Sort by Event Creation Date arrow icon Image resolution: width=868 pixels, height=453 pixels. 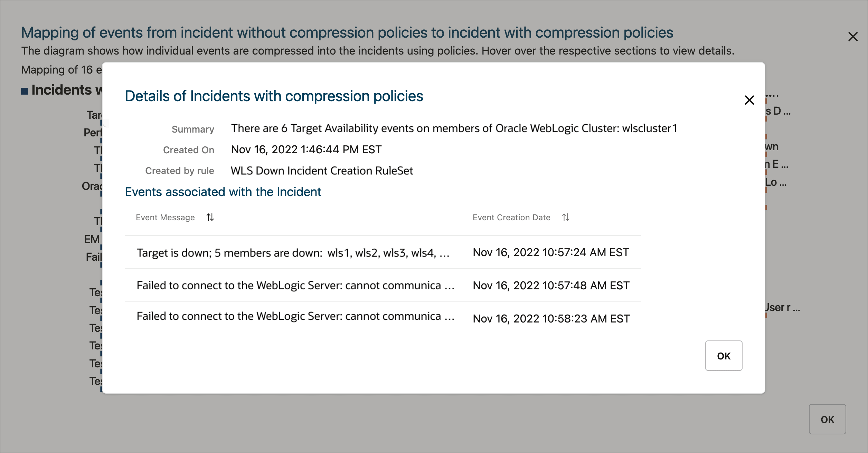(566, 217)
